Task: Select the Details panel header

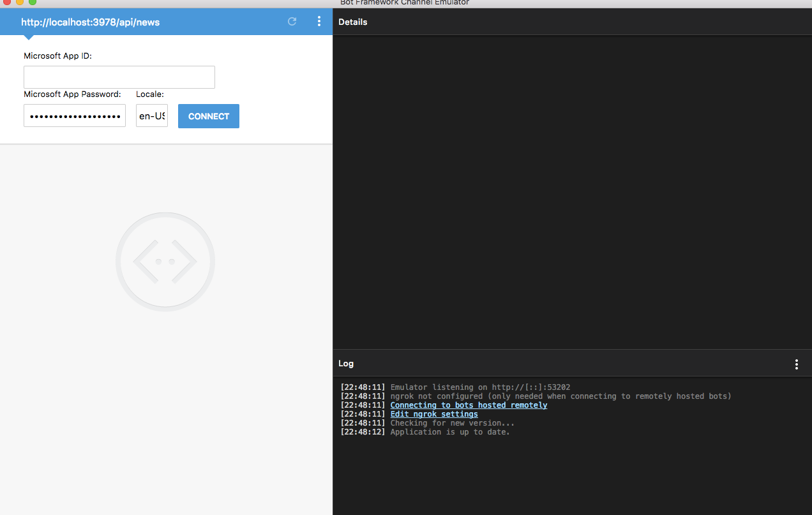Action: tap(572, 22)
